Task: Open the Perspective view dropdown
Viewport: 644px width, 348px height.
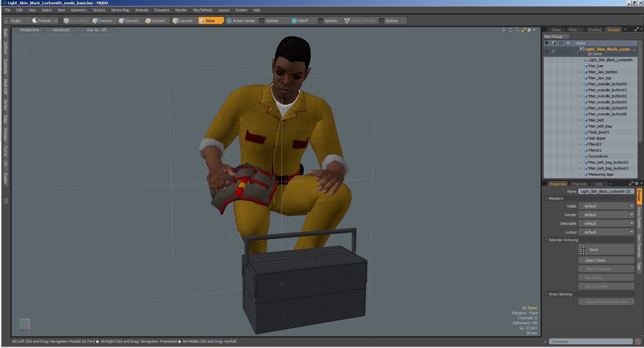Action: point(29,30)
